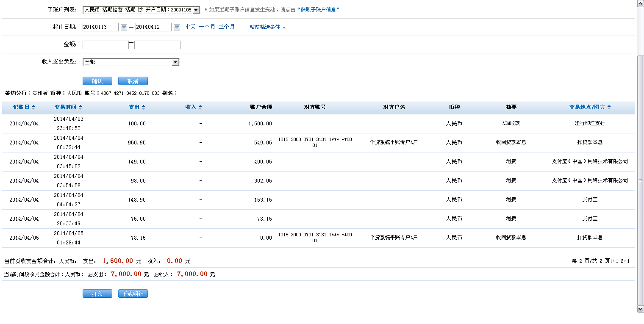Viewport: 644px width, 324px height.
Task: Sort by 交易地点/附言 column
Action: click(590, 107)
